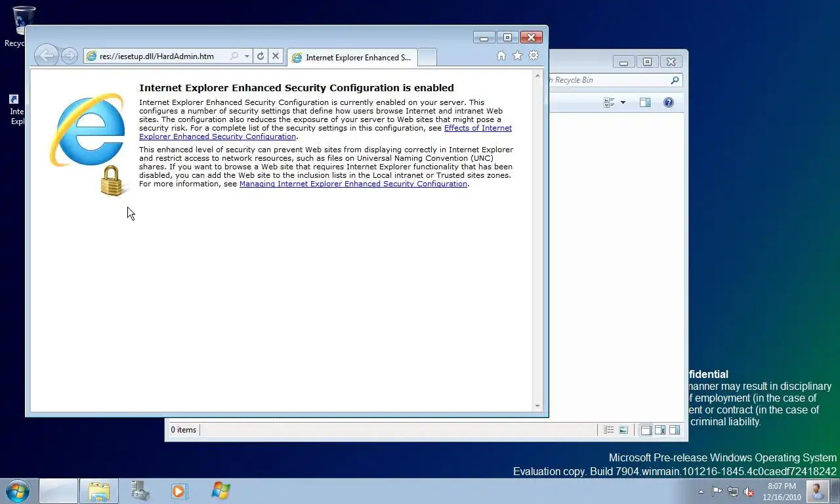Switch to details view in Explorer status bar
This screenshot has height=504, width=840.
tap(609, 430)
